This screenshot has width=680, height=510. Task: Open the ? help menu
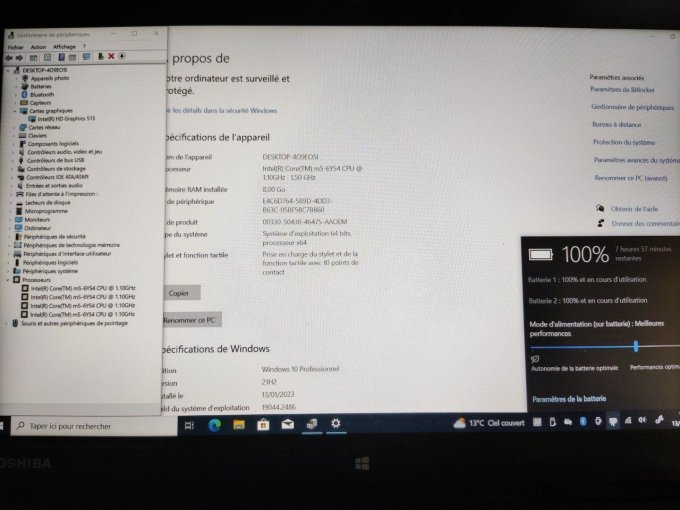84,46
